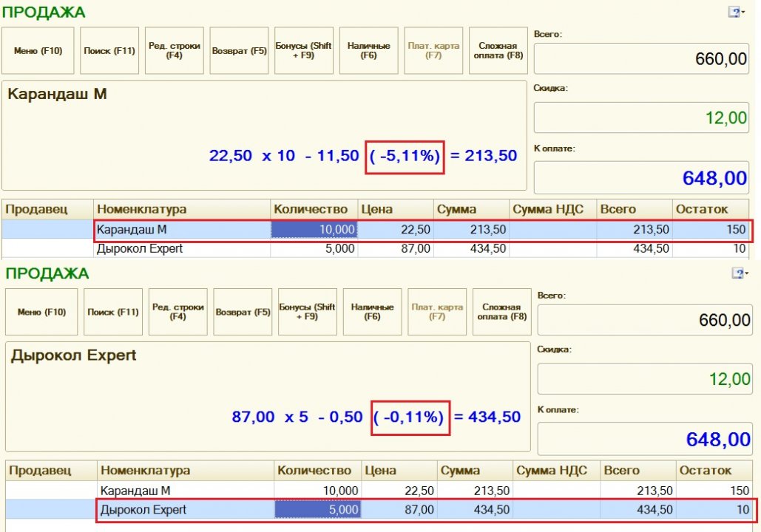Click the Скидка field showing 12,00 in the lower window

pos(644,379)
